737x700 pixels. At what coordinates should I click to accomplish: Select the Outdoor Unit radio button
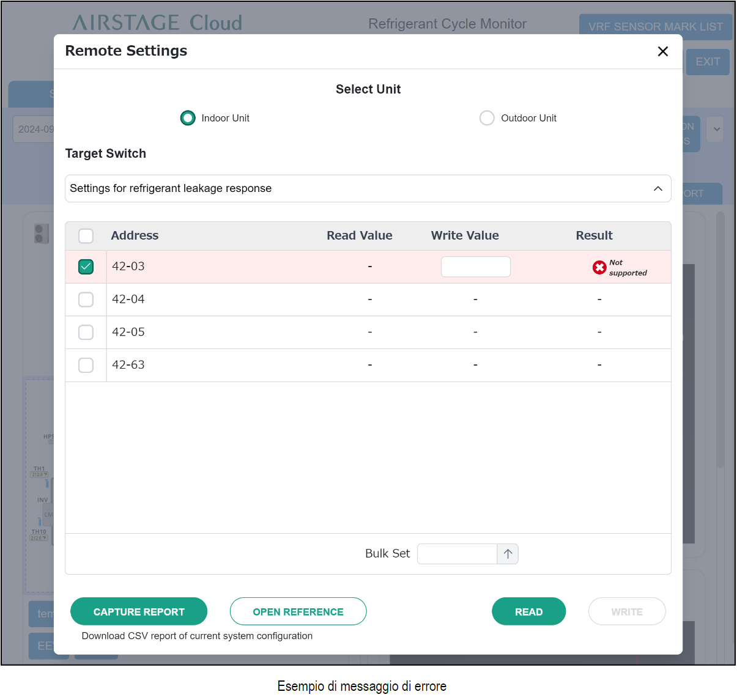pos(487,118)
